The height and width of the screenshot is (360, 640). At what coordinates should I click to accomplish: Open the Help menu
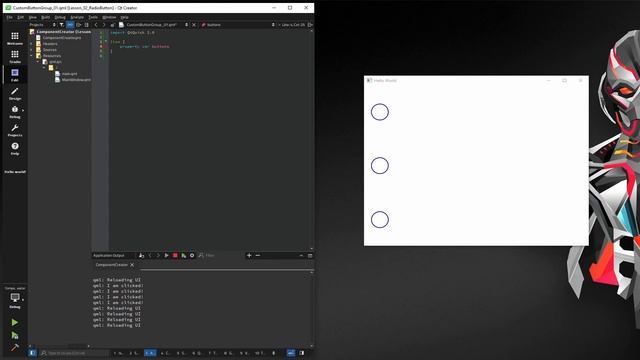pyautogui.click(x=124, y=17)
